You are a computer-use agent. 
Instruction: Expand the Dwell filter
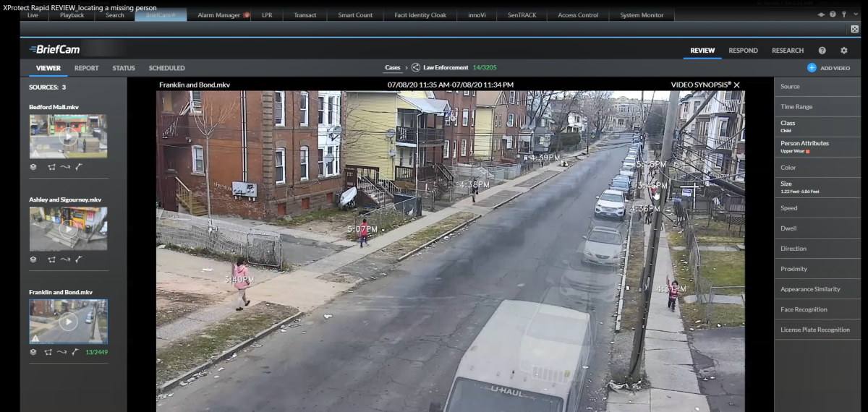pyautogui.click(x=817, y=228)
